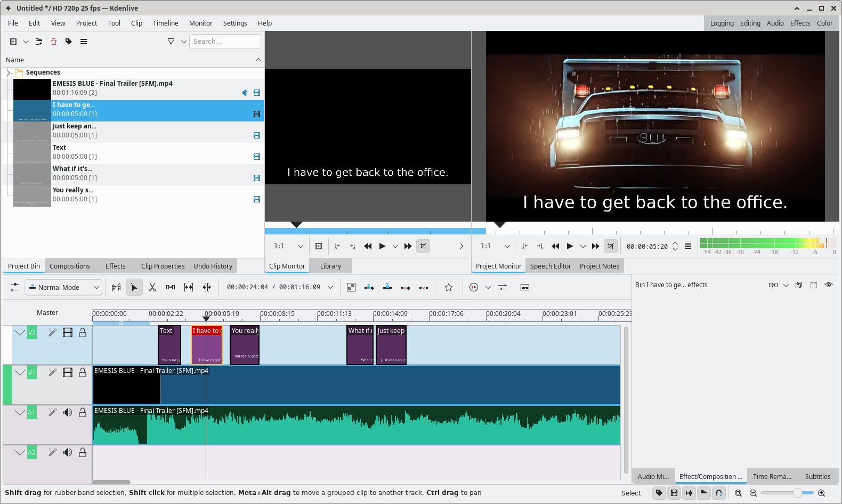This screenshot has width=842, height=504.
Task: Hide the V1 video track
Action: click(68, 372)
